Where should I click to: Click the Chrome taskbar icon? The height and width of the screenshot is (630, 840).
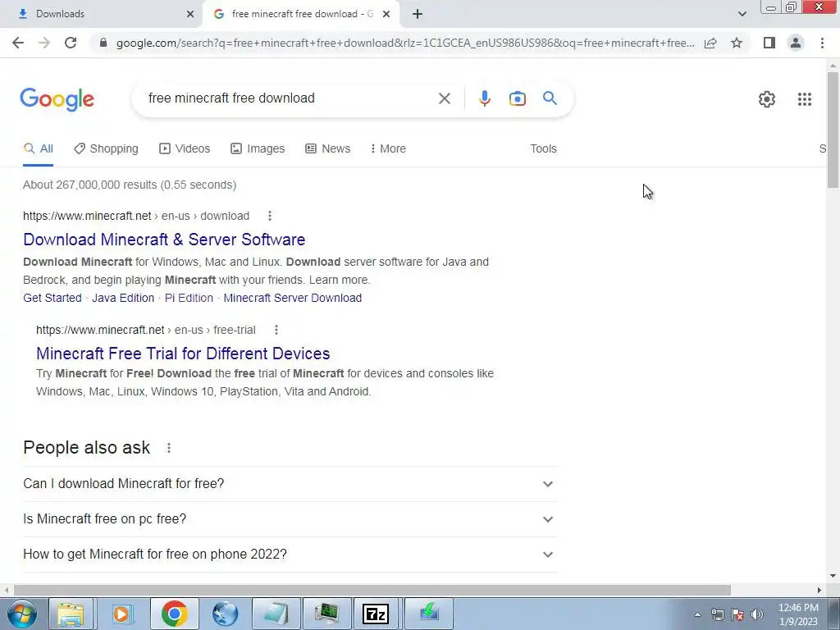(x=174, y=614)
